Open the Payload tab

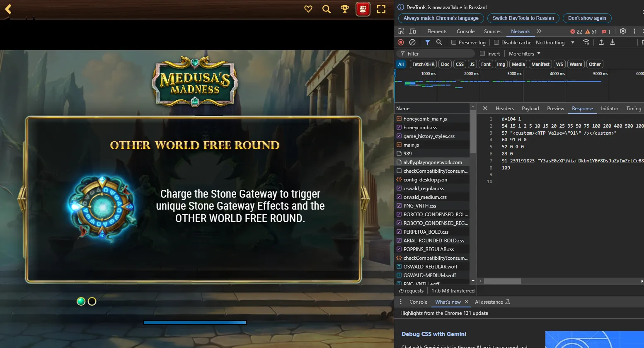point(530,109)
